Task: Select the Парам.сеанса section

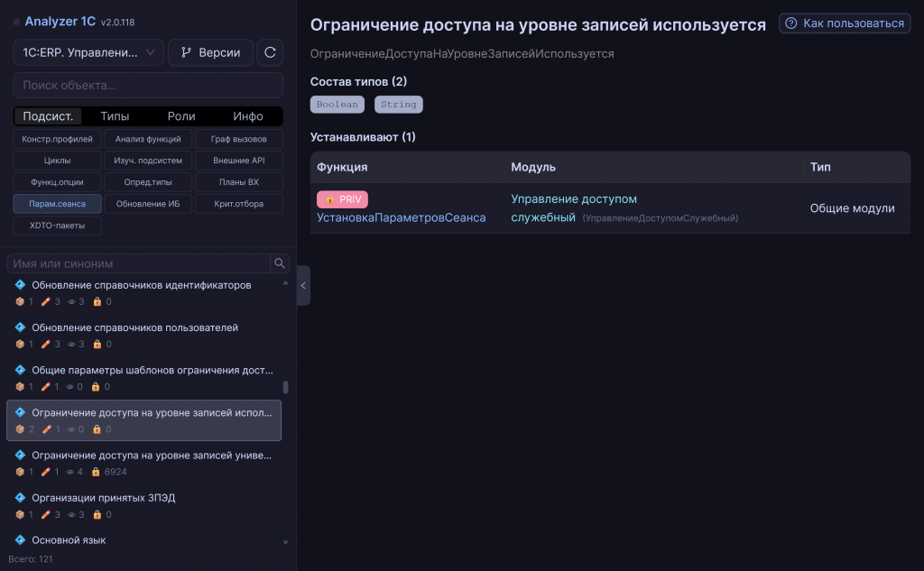Action: pyautogui.click(x=57, y=204)
